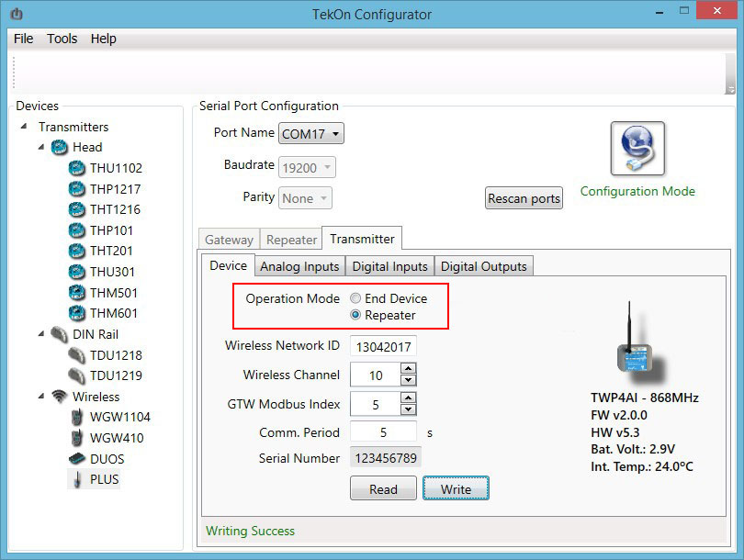Open the Tools menu
744x560 pixels.
62,39
